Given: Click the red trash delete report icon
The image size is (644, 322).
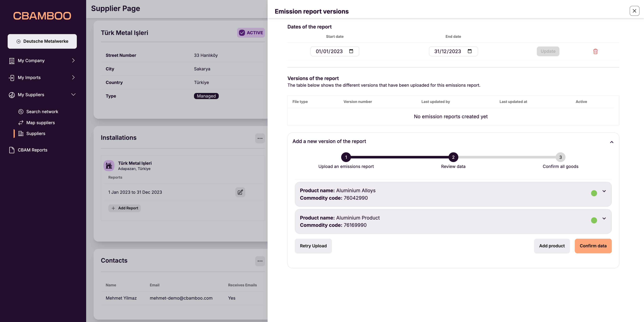Looking at the screenshot, I should [595, 51].
